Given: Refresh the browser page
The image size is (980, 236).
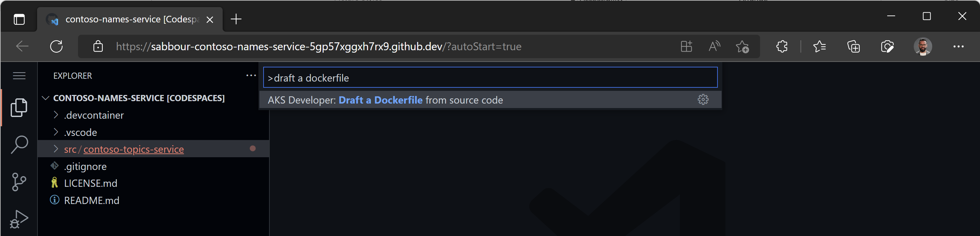Looking at the screenshot, I should point(56,46).
